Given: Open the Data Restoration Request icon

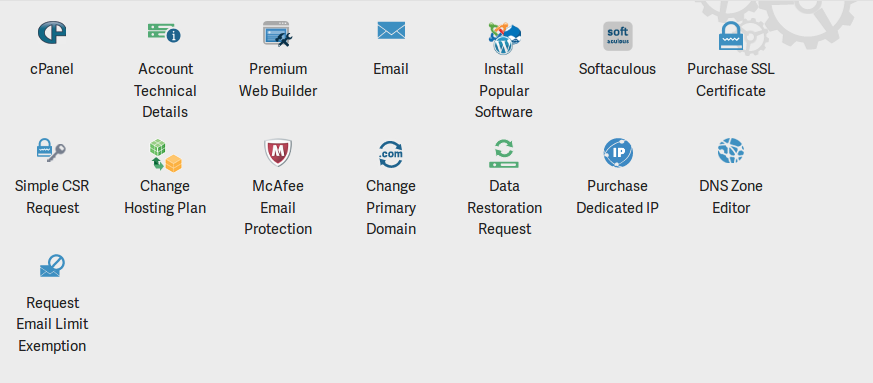Looking at the screenshot, I should coord(504,154).
